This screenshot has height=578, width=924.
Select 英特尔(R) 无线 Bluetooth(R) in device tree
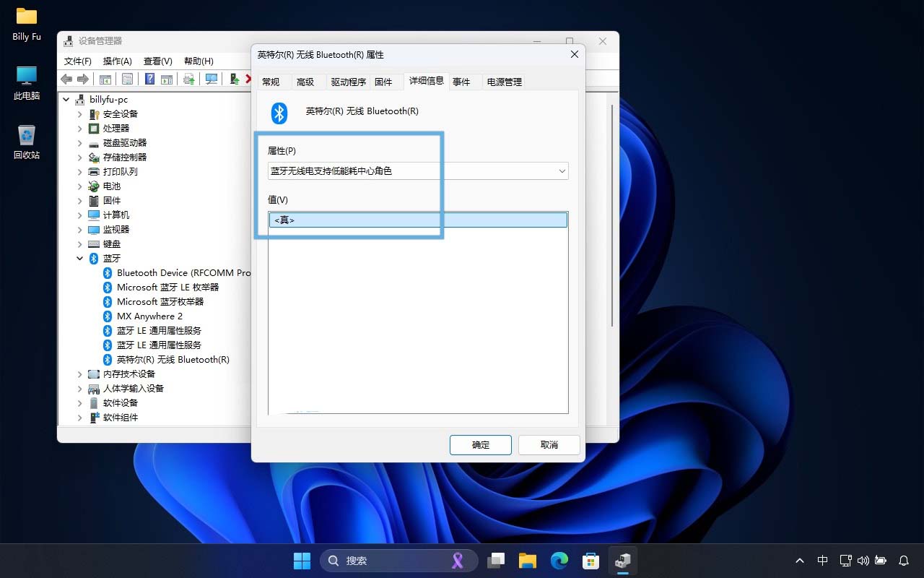point(173,359)
